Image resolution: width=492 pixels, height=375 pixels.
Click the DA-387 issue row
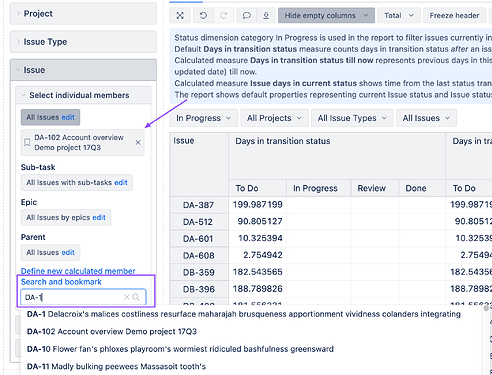click(x=199, y=205)
